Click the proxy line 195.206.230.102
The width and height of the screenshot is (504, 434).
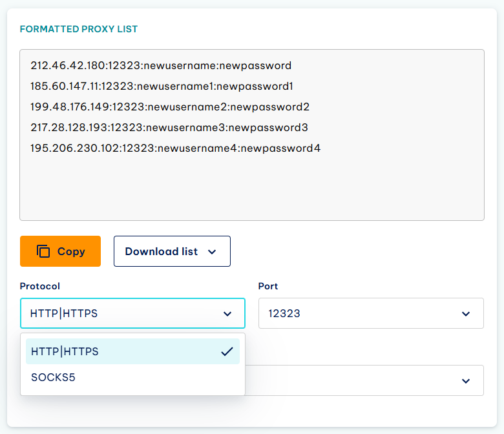(x=176, y=148)
